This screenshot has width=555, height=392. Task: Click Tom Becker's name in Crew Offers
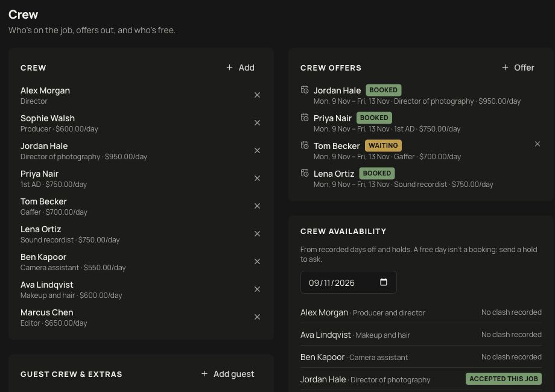click(x=337, y=146)
